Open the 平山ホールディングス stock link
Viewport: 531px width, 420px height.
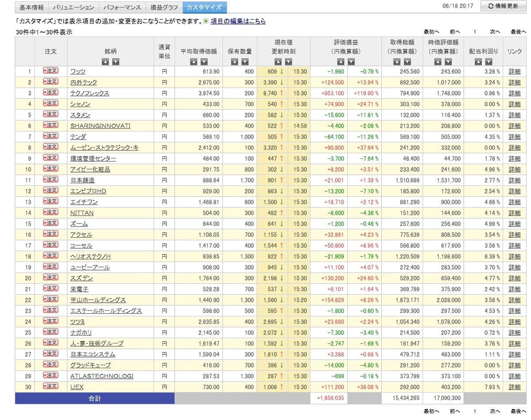pos(98,300)
